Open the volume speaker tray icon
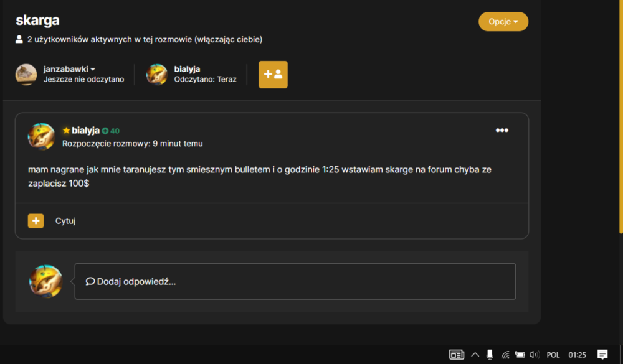This screenshot has height=364, width=623. (535, 355)
